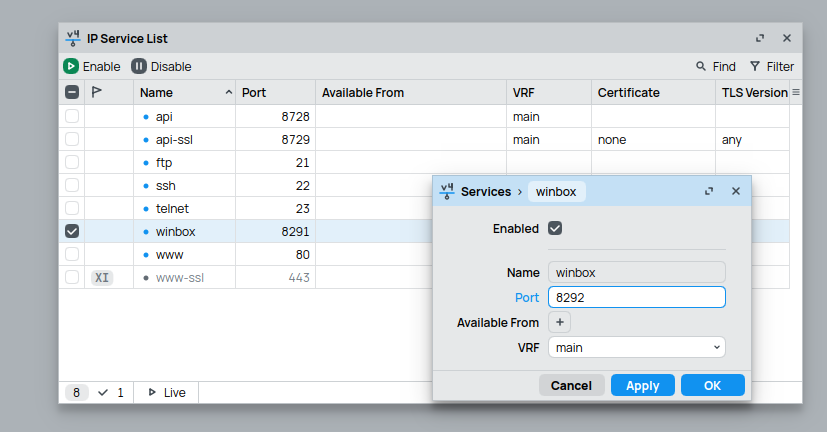
Task: Select the www service name
Action: (169, 255)
